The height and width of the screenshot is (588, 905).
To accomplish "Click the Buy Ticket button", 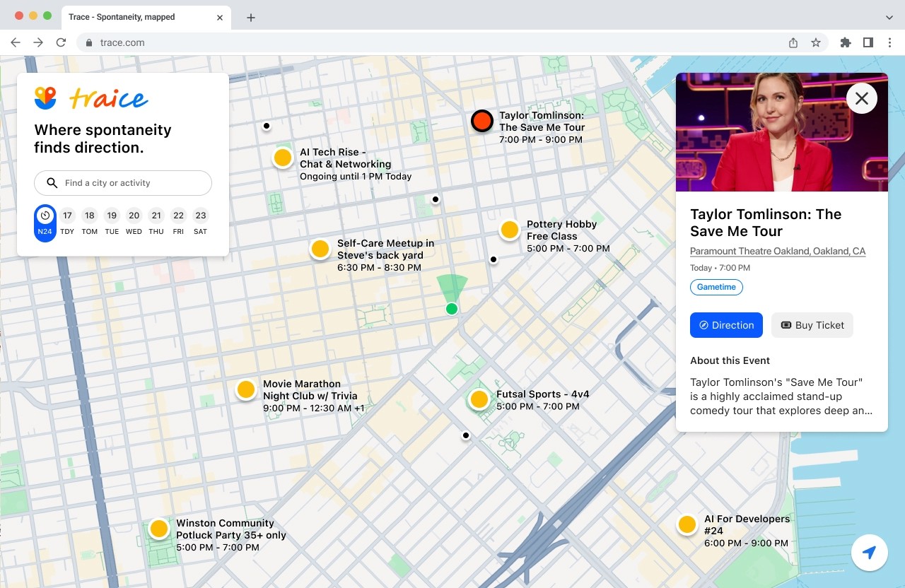I will point(812,325).
